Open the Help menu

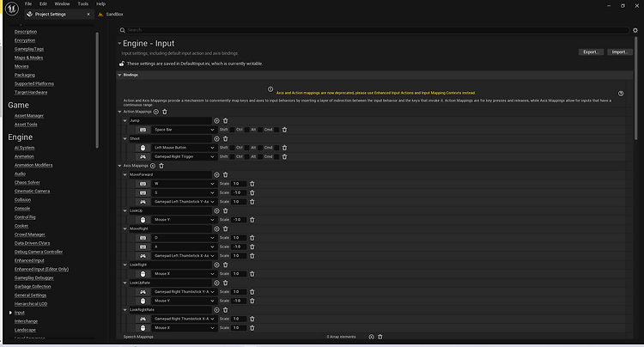(x=100, y=3)
